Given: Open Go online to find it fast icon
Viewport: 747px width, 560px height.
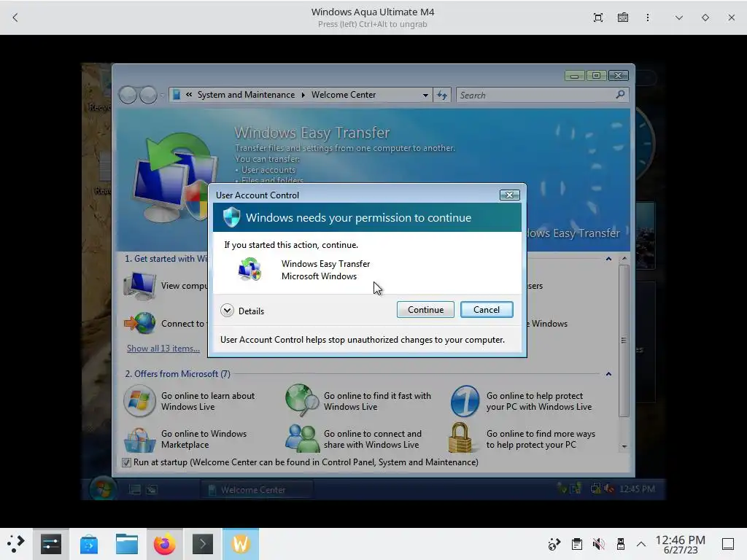Looking at the screenshot, I should 301,400.
